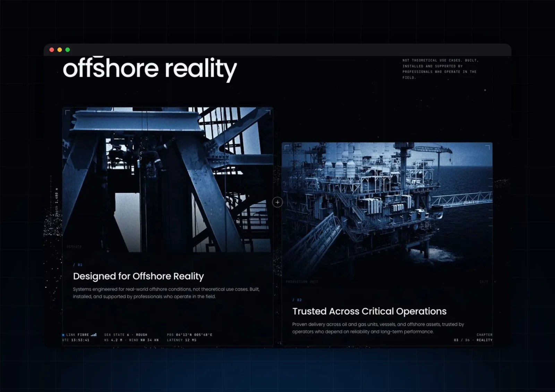This screenshot has width=555, height=392.
Task: Click the "POS 04°12'N 005°48'E" coordinates
Action: pos(190,335)
